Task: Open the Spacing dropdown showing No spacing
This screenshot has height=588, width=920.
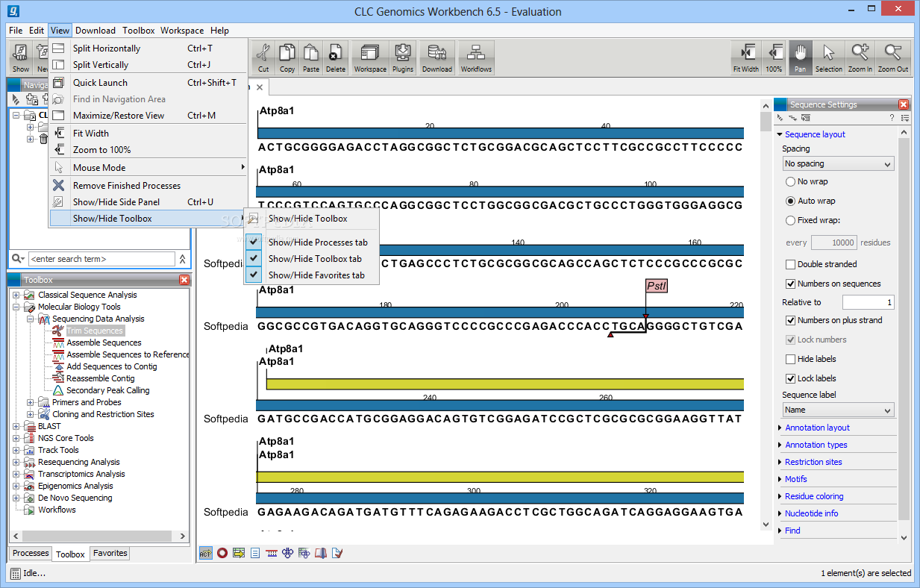Action: click(838, 163)
